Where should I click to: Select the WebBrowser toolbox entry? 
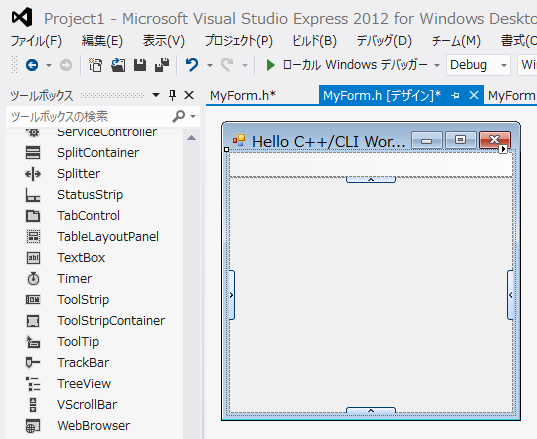(93, 426)
